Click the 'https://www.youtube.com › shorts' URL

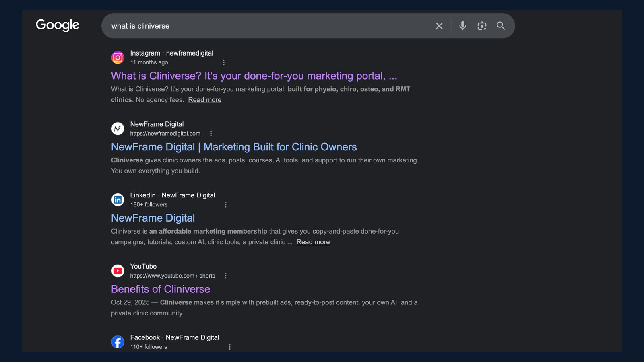[173, 276]
